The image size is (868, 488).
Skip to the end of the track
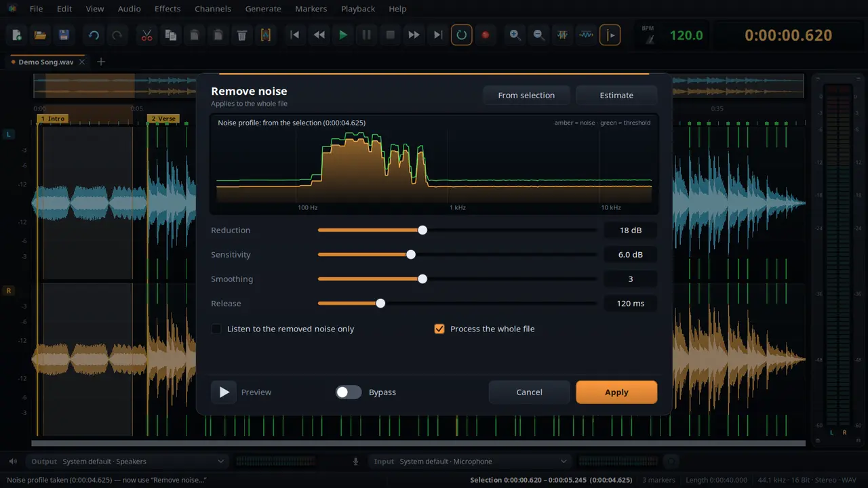pyautogui.click(x=438, y=35)
